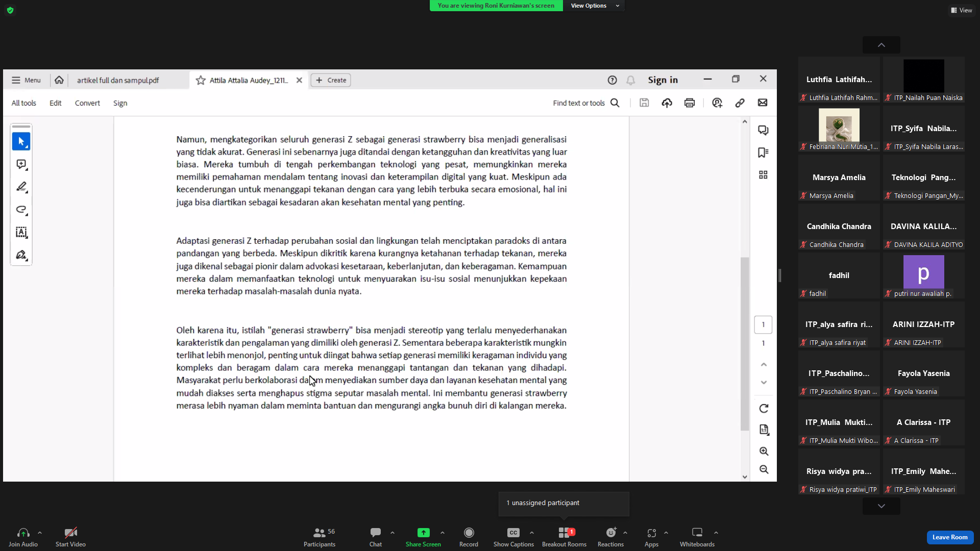
Task: Open the Convert menu item
Action: coord(87,103)
